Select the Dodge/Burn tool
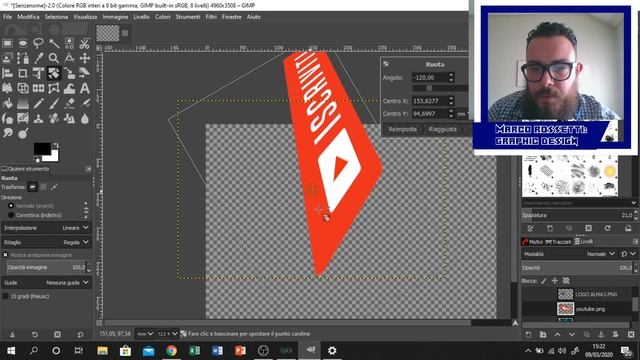The width and height of the screenshot is (640, 360). click(23, 133)
